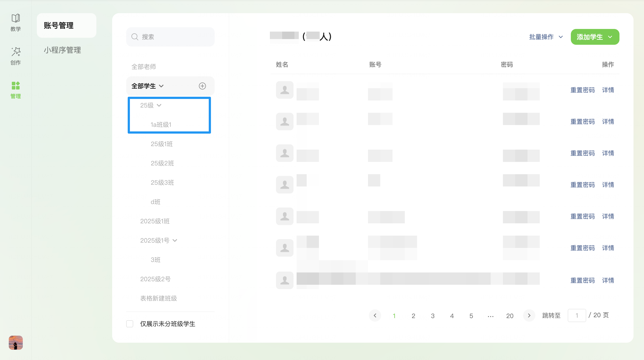
Task: Click the plus icon beside 全部学生
Action: click(x=202, y=86)
